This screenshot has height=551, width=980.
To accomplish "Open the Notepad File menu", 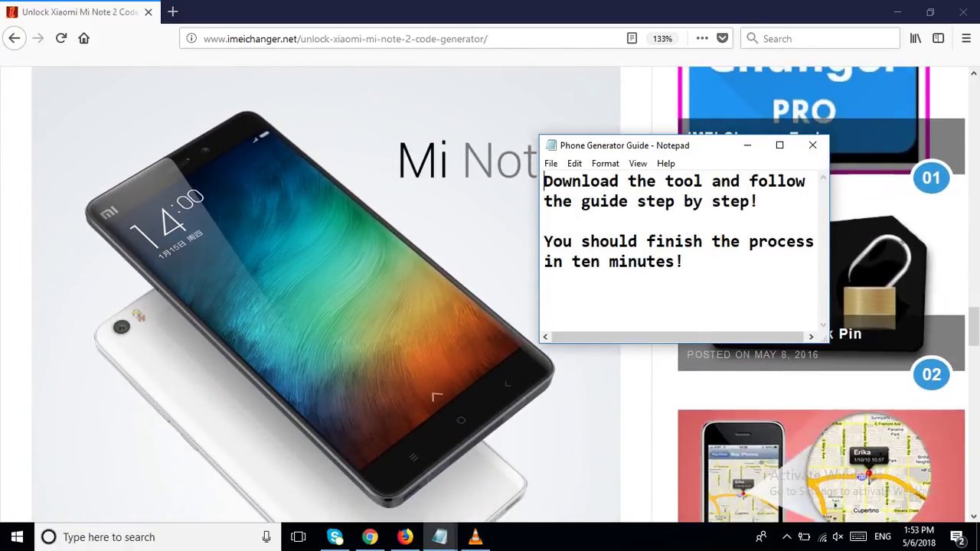I will tap(550, 163).
